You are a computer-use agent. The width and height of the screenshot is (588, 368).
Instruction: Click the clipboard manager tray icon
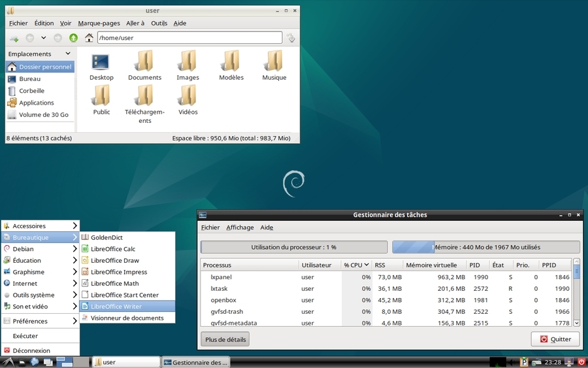point(523,362)
